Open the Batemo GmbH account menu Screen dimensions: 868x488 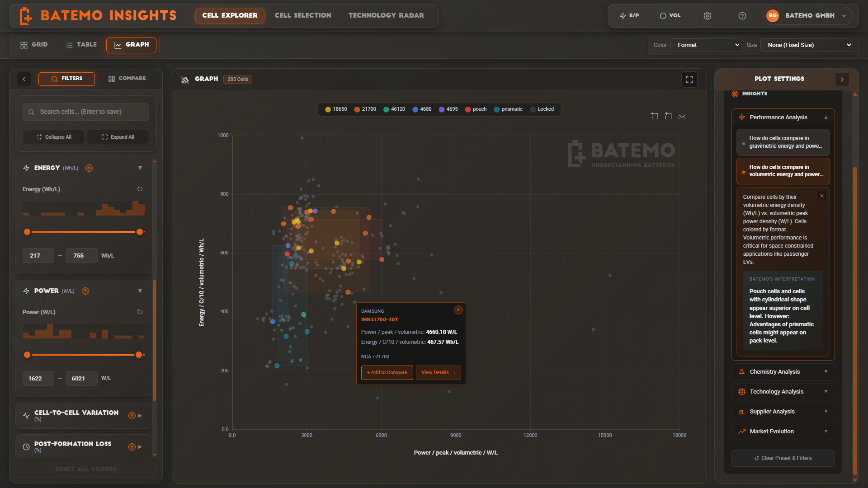tap(807, 15)
